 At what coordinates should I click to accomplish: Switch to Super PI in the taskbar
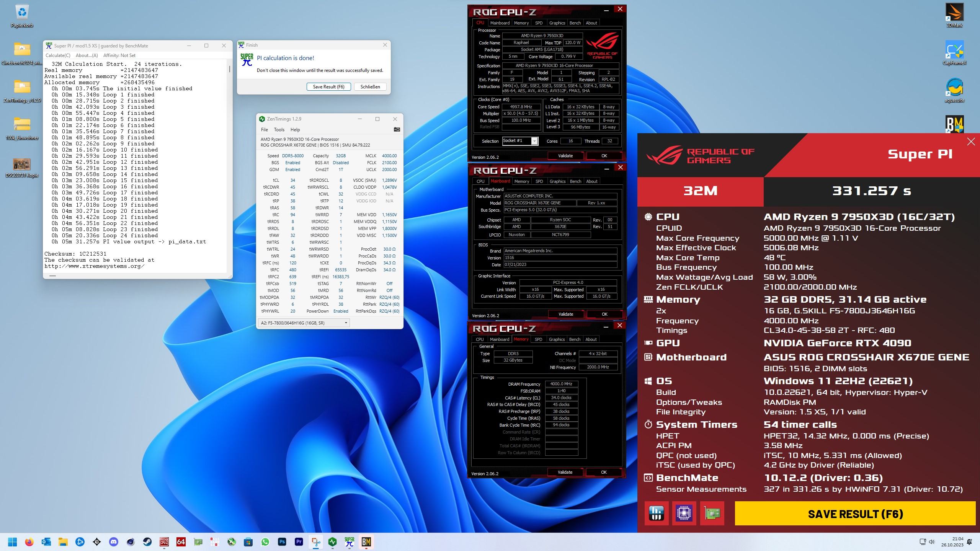point(350,542)
